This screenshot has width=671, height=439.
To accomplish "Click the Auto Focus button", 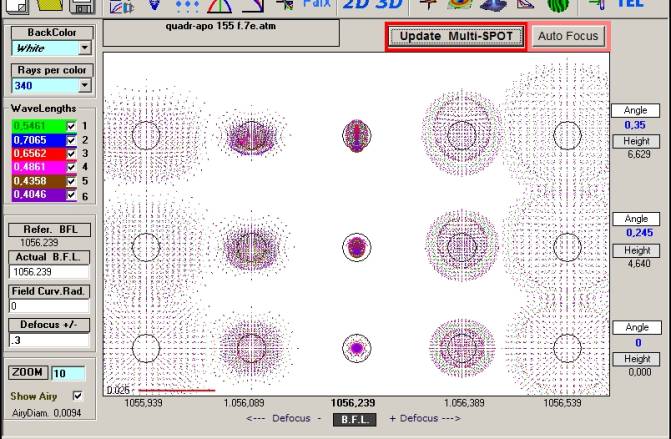I will point(568,36).
